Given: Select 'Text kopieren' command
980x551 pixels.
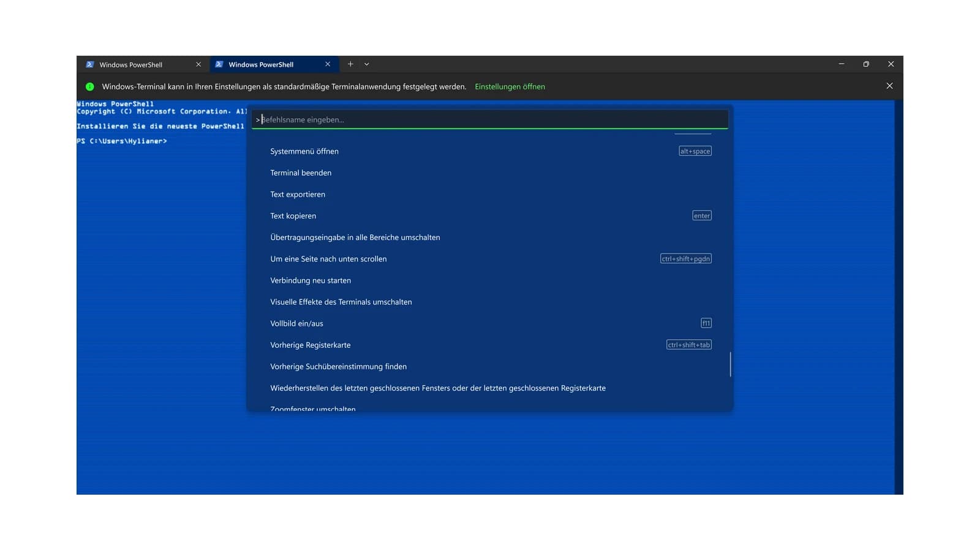Looking at the screenshot, I should (x=490, y=216).
